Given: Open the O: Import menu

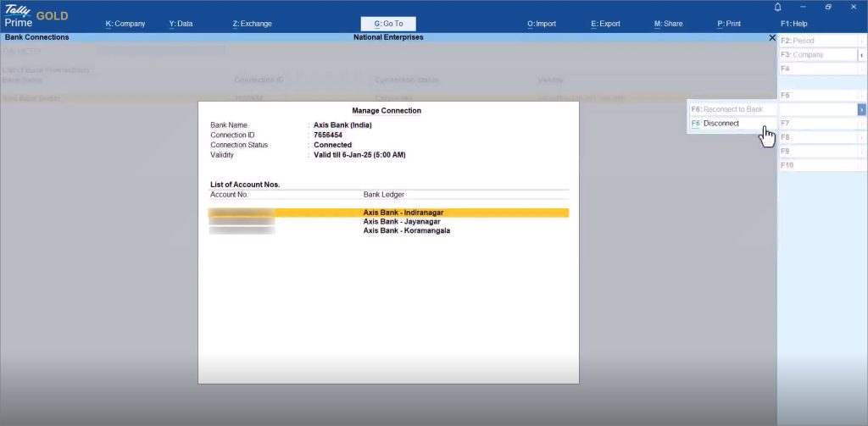Looking at the screenshot, I should coord(542,24).
